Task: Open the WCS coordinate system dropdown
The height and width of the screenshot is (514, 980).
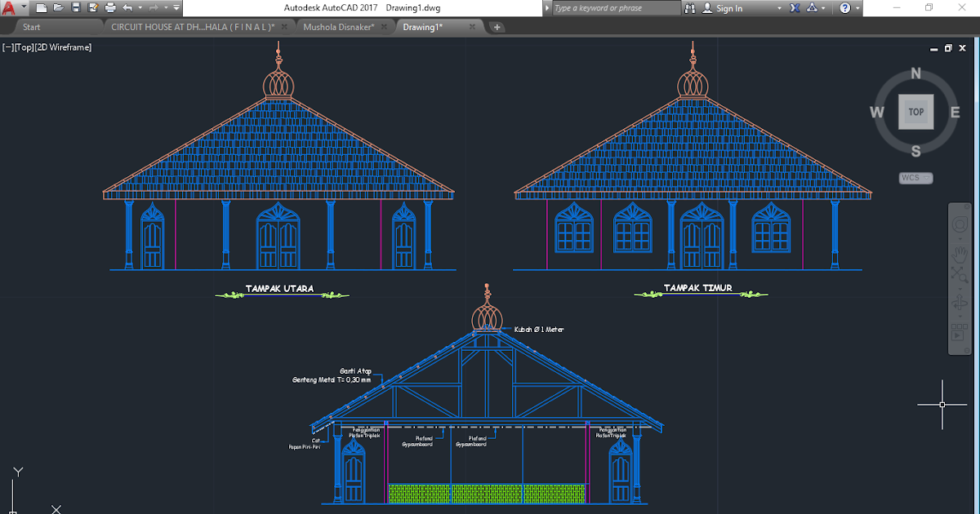Action: [916, 178]
